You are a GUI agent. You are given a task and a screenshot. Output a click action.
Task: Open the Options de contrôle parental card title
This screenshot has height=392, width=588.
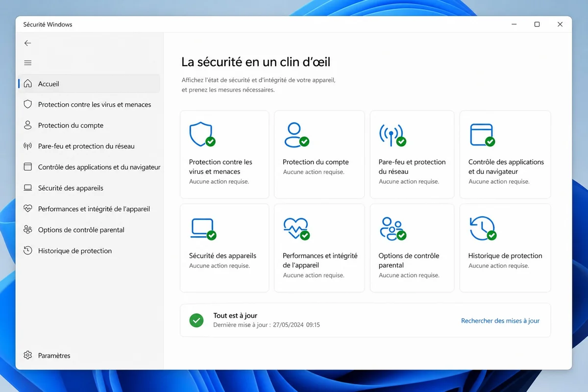pyautogui.click(x=409, y=260)
